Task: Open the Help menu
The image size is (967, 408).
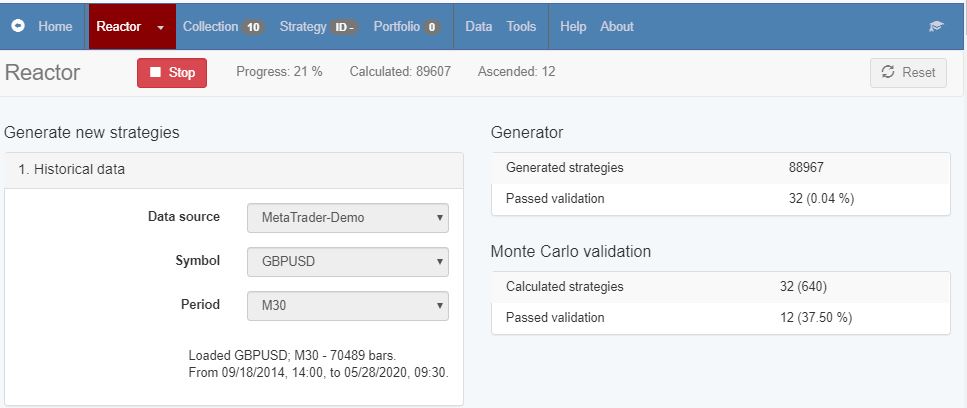Action: coord(573,27)
